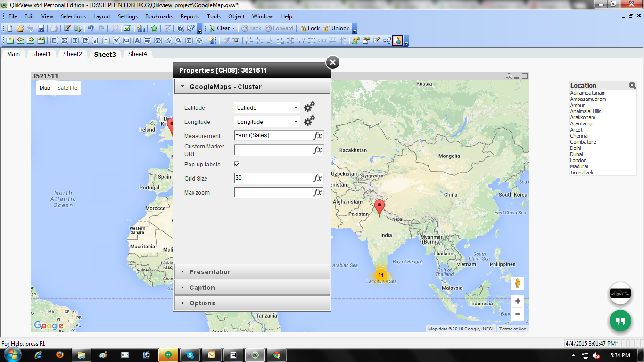Image resolution: width=644 pixels, height=362 pixels.
Task: Click the Measurement expression field
Action: 273,136
